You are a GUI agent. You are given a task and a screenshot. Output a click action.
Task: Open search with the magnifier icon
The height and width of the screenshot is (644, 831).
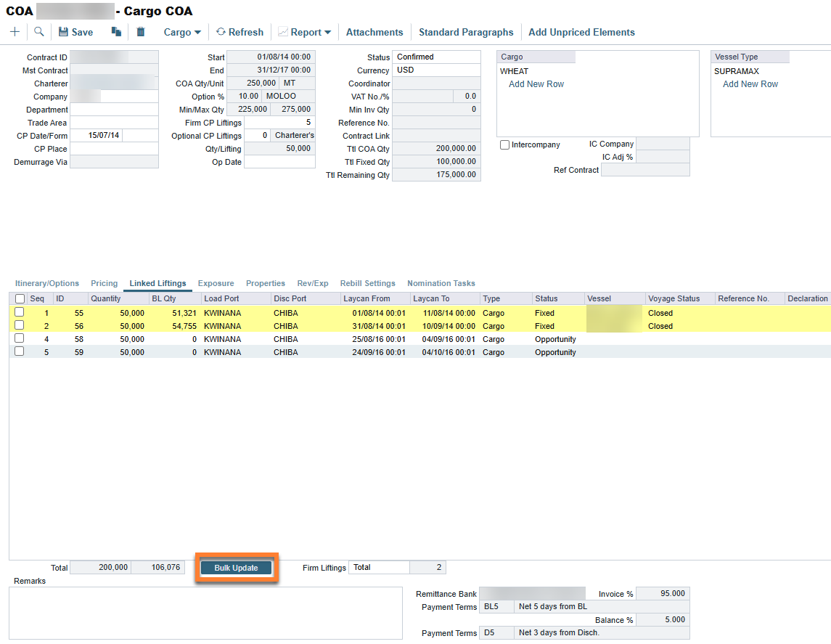pyautogui.click(x=39, y=32)
